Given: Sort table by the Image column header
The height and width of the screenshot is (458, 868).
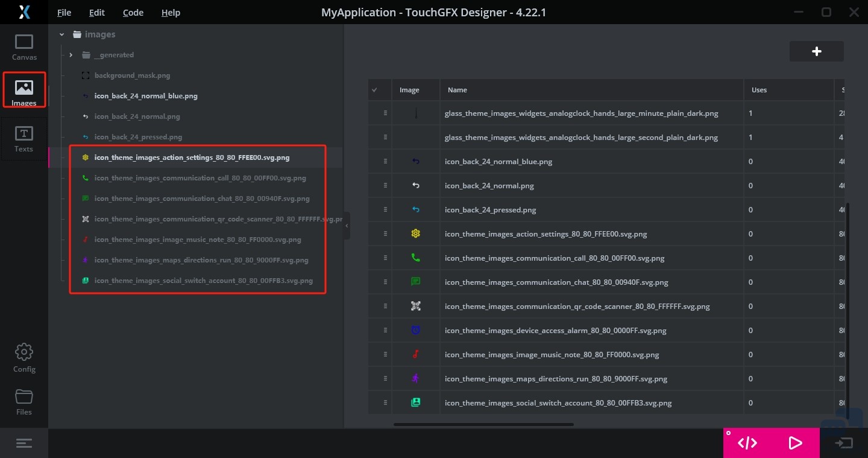Looking at the screenshot, I should (x=409, y=90).
